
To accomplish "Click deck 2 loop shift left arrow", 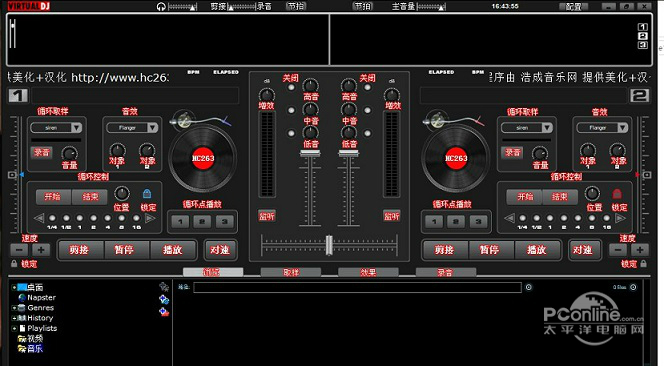I will tap(509, 218).
